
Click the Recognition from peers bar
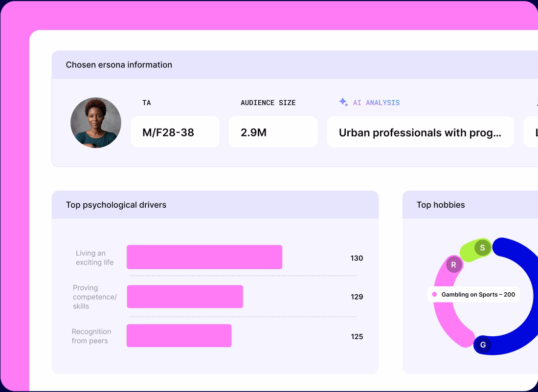(x=179, y=335)
